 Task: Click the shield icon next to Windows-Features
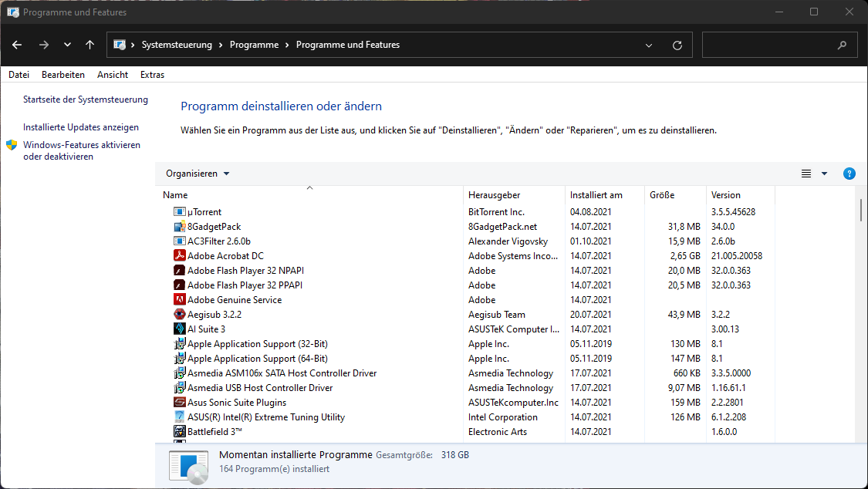(11, 144)
